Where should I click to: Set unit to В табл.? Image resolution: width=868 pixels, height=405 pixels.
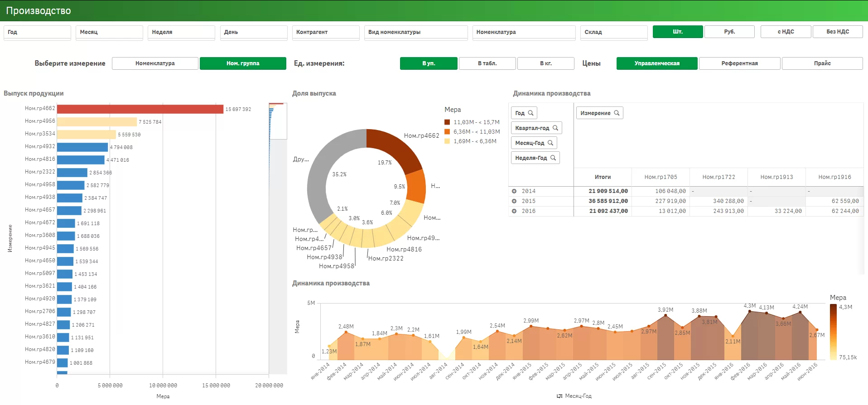[487, 63]
